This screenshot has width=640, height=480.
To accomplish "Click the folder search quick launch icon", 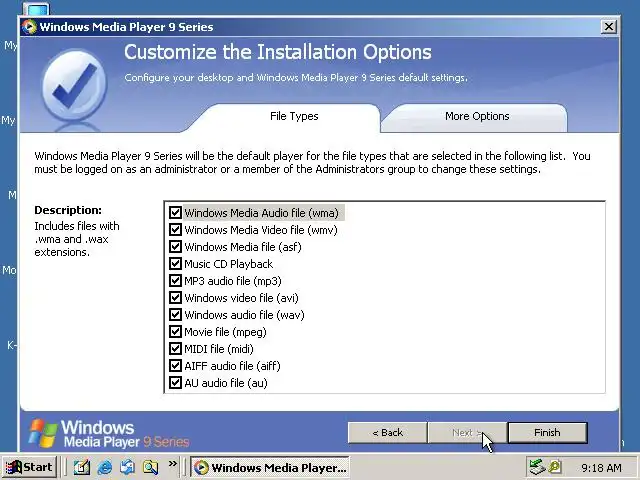I will 150,467.
